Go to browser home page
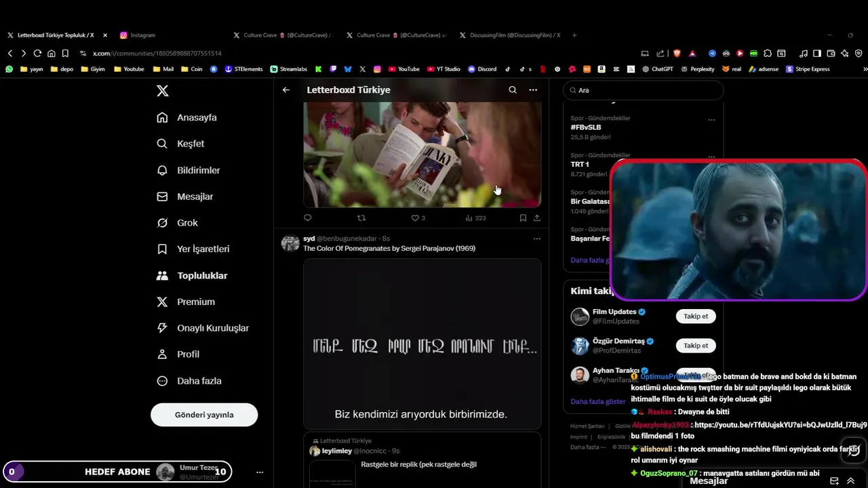This screenshot has height=488, width=868. 52,53
